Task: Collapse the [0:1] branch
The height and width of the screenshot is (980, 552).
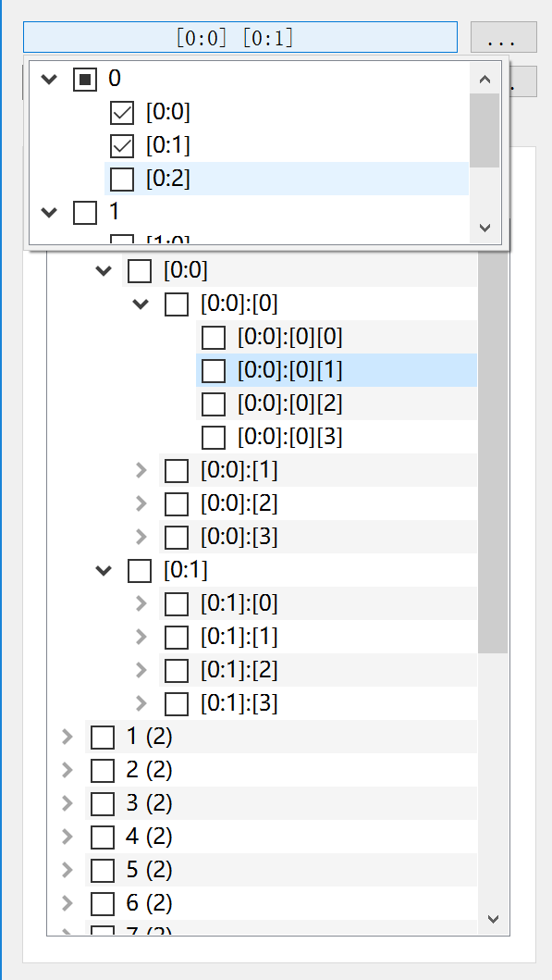Action: point(103,570)
